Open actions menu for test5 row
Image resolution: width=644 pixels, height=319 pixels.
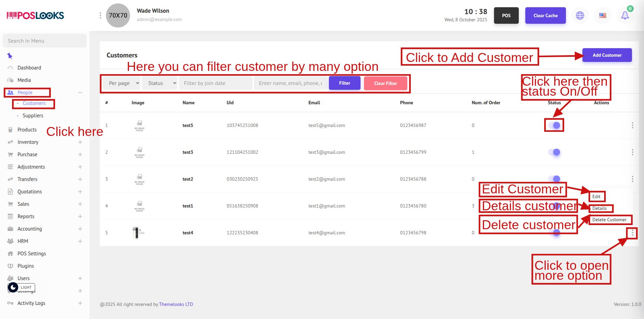[632, 125]
